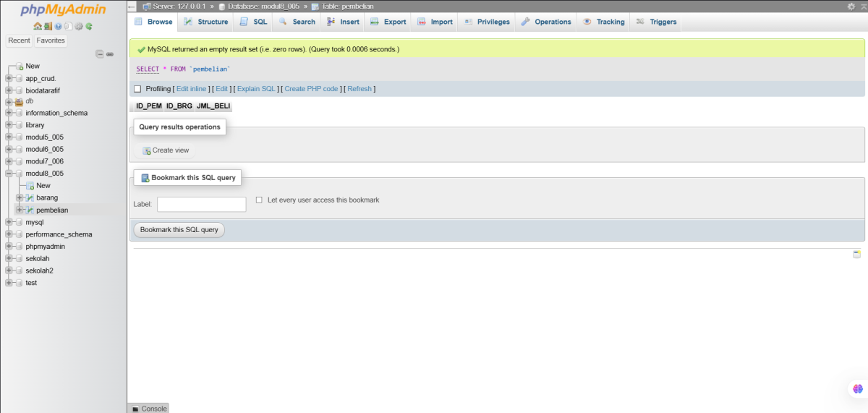
Task: Collapse the modul8_005 database tree node
Action: [x=9, y=174]
